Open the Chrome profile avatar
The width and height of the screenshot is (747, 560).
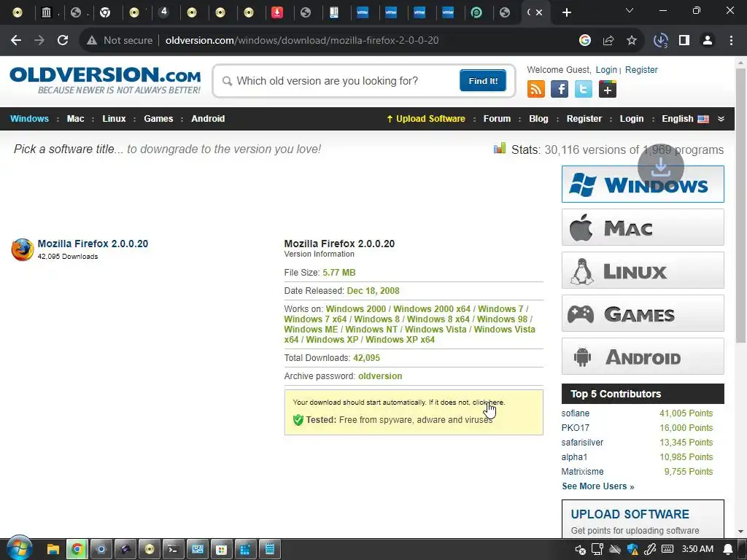(708, 41)
